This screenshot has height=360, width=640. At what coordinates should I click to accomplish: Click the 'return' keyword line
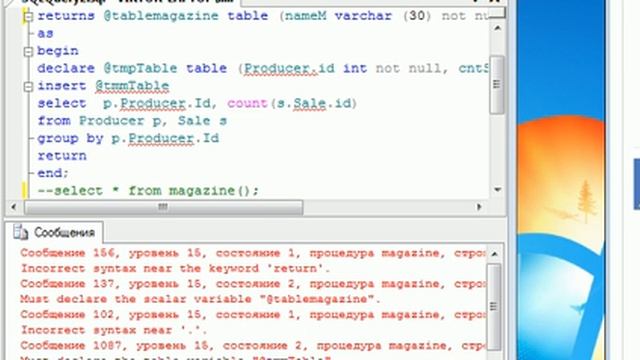click(62, 156)
